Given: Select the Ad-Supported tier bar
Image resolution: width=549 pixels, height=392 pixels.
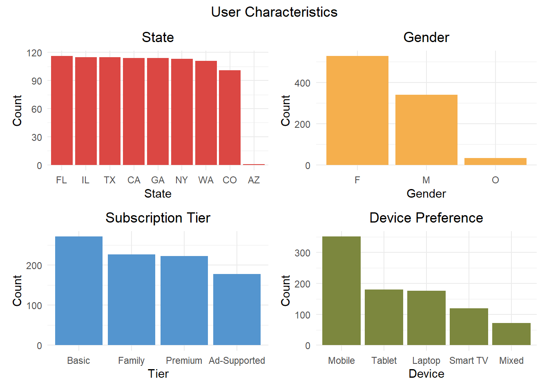Looking at the screenshot, I should click(237, 310).
